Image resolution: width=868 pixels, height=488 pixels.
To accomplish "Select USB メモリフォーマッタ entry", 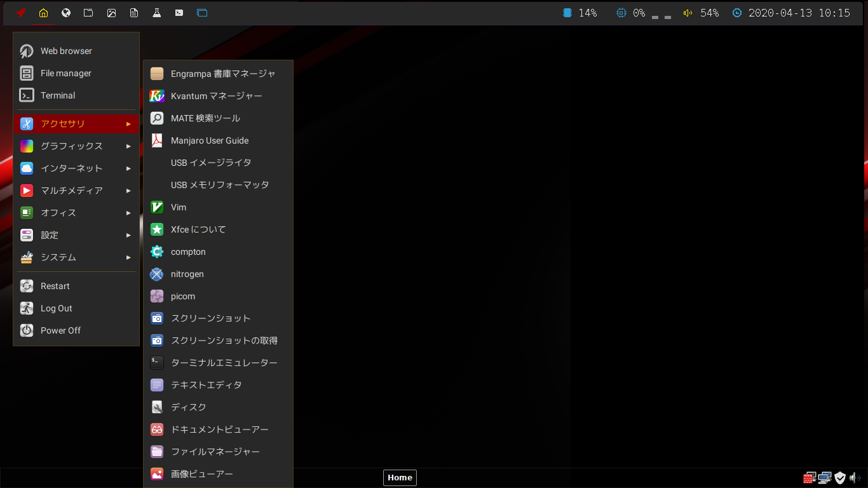I will (218, 185).
